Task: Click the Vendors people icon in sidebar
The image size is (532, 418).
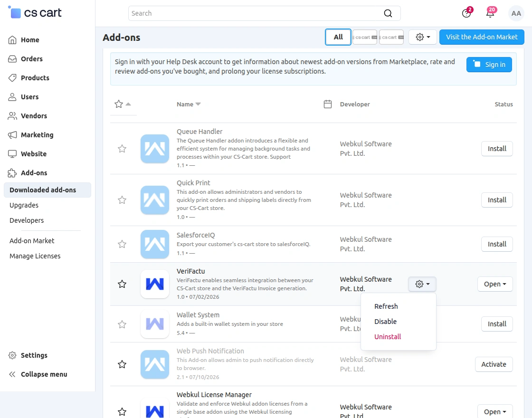Action: [12, 116]
